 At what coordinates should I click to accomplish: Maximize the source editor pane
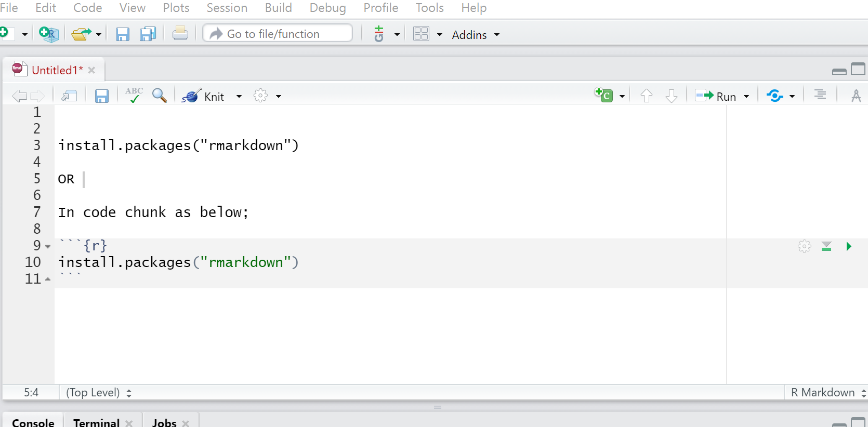click(x=858, y=69)
